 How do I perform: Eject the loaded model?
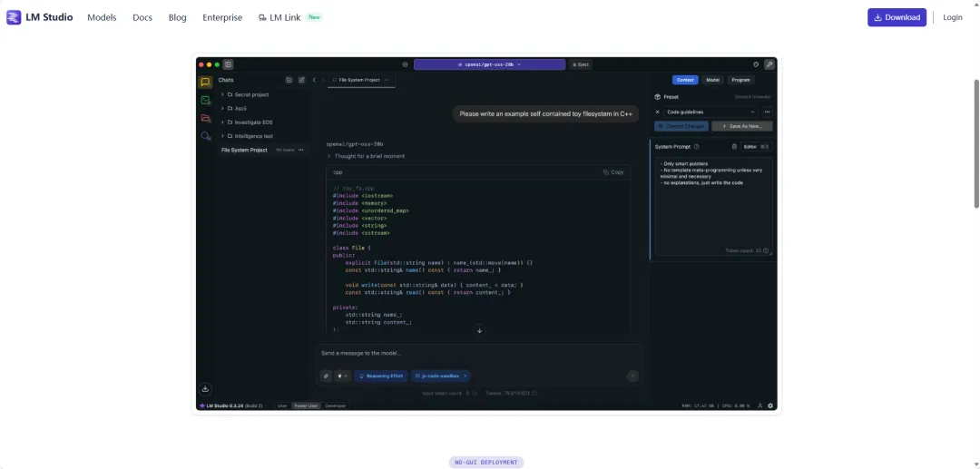coord(580,64)
